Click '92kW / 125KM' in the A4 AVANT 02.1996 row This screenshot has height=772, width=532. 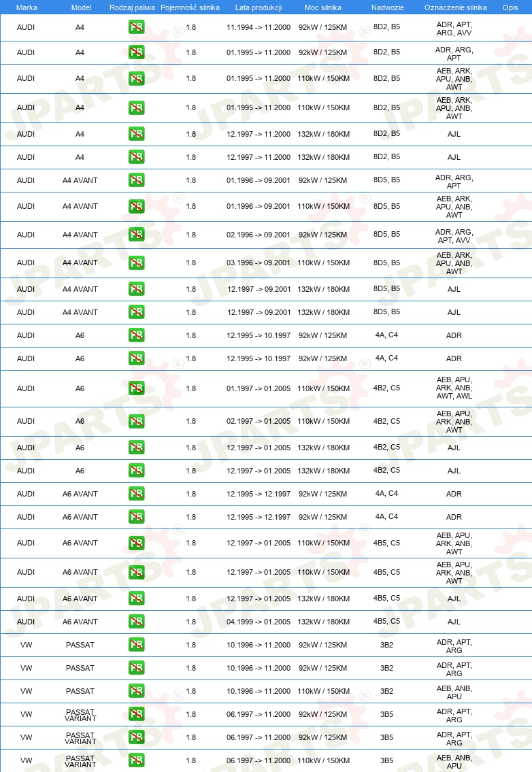coord(322,235)
